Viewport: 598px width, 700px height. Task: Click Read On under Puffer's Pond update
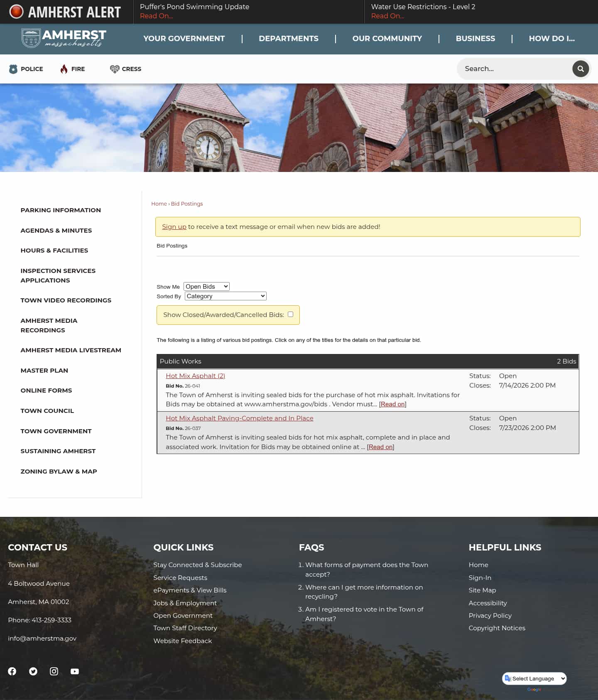tap(157, 16)
